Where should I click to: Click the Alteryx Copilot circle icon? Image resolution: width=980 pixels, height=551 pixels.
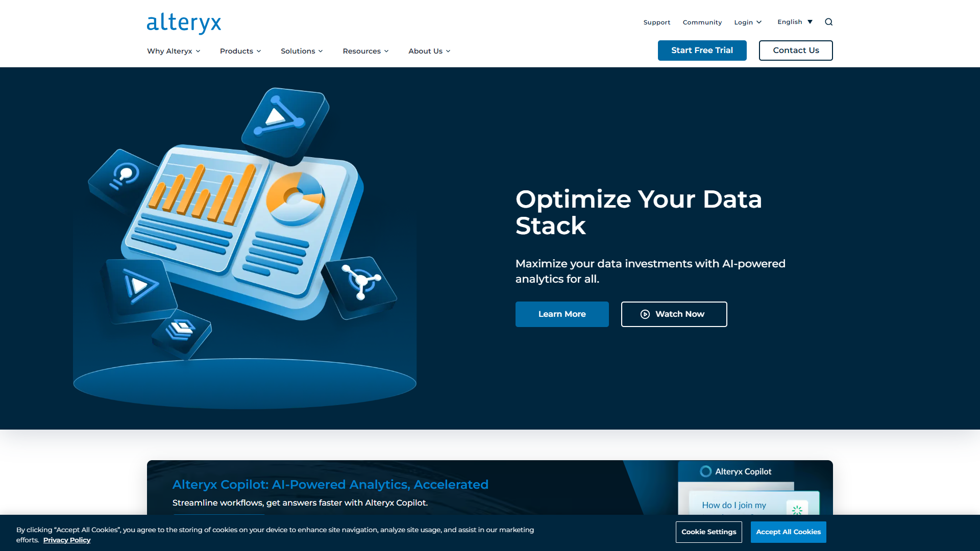click(x=705, y=471)
